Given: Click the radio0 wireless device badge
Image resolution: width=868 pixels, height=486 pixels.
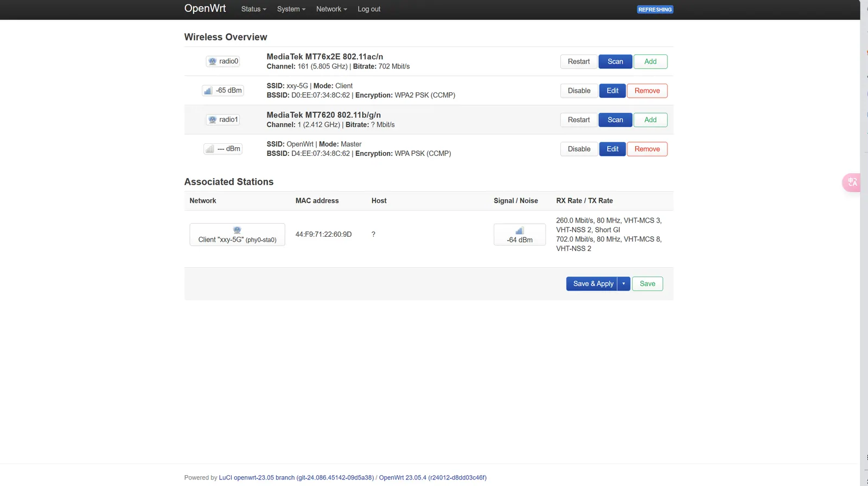Looking at the screenshot, I should (x=223, y=61).
